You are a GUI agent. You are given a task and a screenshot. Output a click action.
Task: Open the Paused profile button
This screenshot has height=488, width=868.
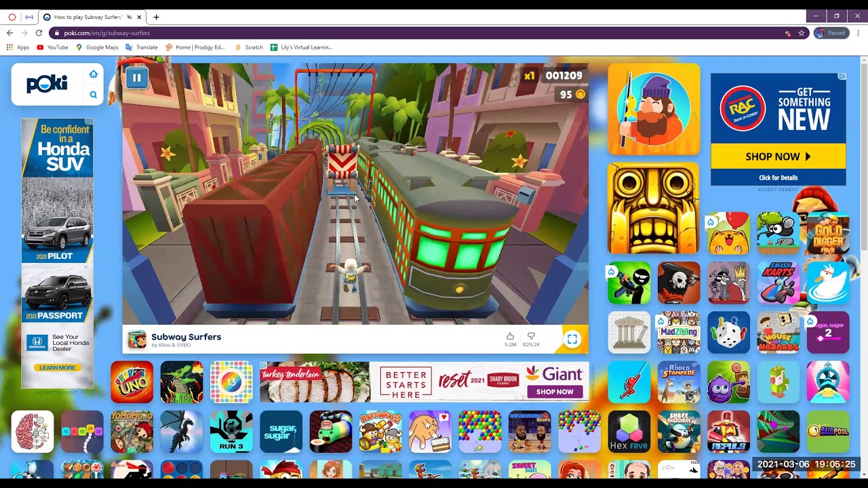831,33
